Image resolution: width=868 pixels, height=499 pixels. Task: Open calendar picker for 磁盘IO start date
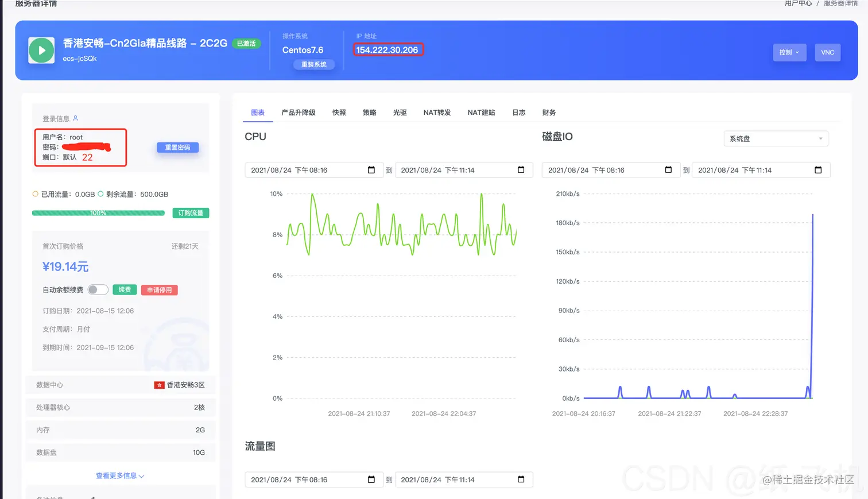(x=668, y=170)
